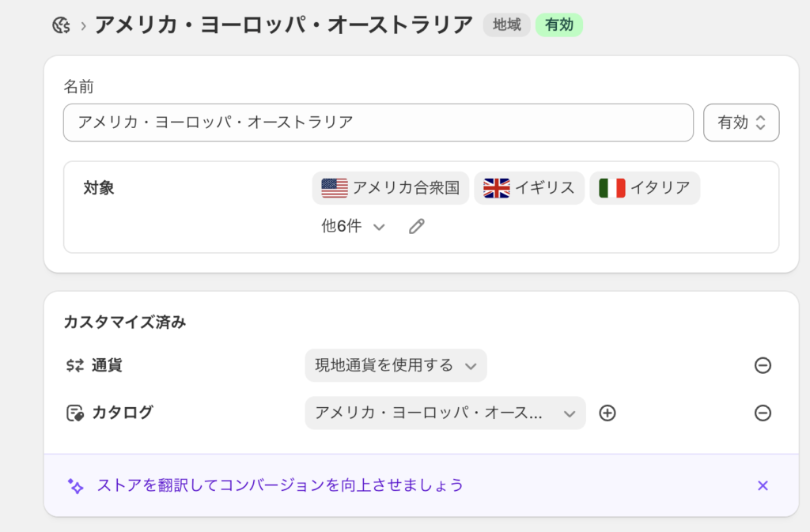Click the currency exchange icon beside 通貨
The image size is (810, 532).
pos(75,365)
